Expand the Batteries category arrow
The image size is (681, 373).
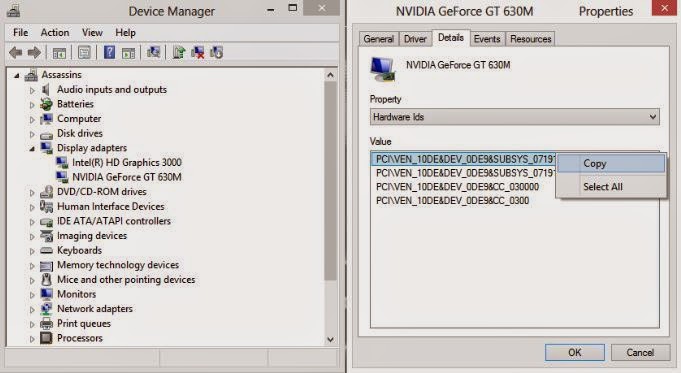(x=32, y=105)
